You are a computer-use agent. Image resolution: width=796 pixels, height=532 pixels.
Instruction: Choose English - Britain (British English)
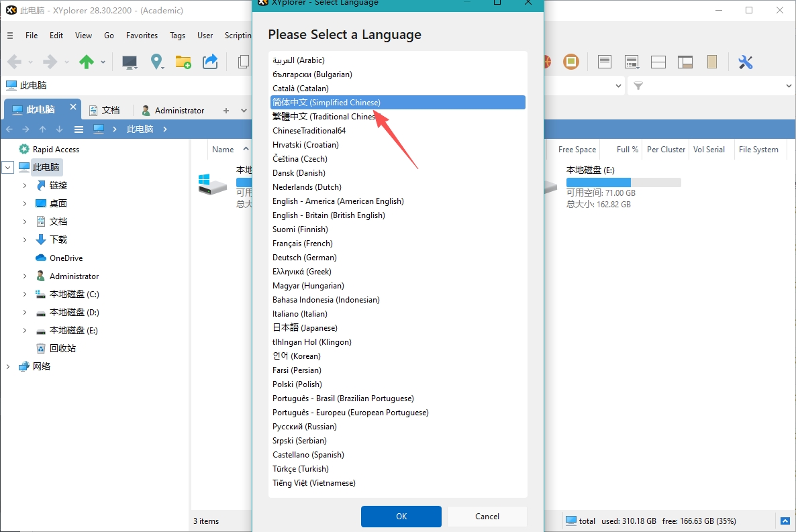[x=398, y=215]
